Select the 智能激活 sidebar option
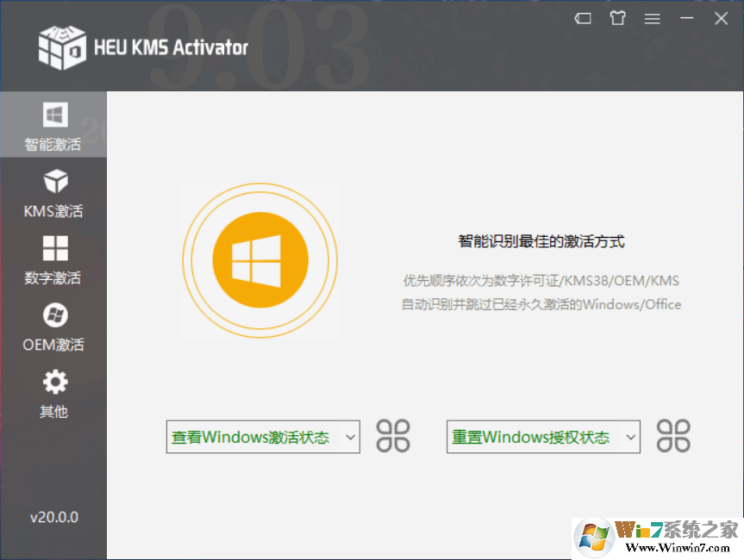This screenshot has width=744, height=560. 53,125
